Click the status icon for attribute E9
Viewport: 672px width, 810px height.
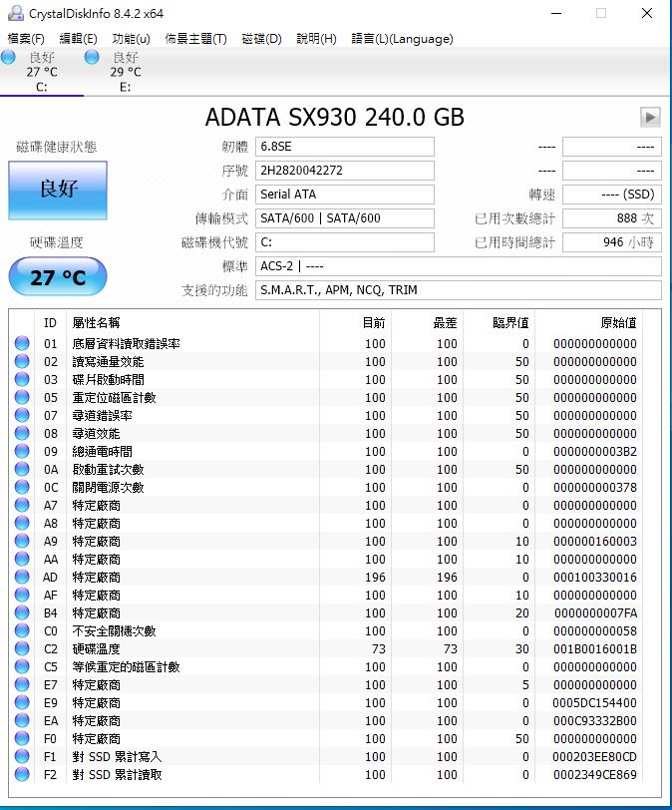(x=22, y=702)
